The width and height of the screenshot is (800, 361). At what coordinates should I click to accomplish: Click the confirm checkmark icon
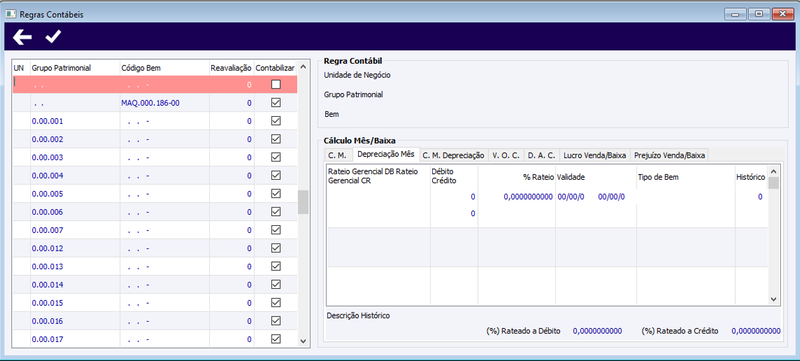[53, 36]
